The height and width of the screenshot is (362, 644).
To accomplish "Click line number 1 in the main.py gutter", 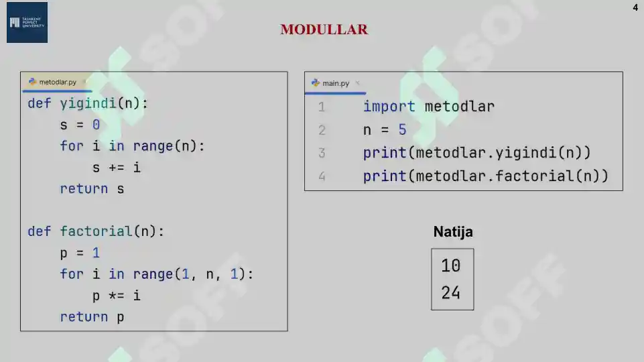I will click(x=322, y=107).
